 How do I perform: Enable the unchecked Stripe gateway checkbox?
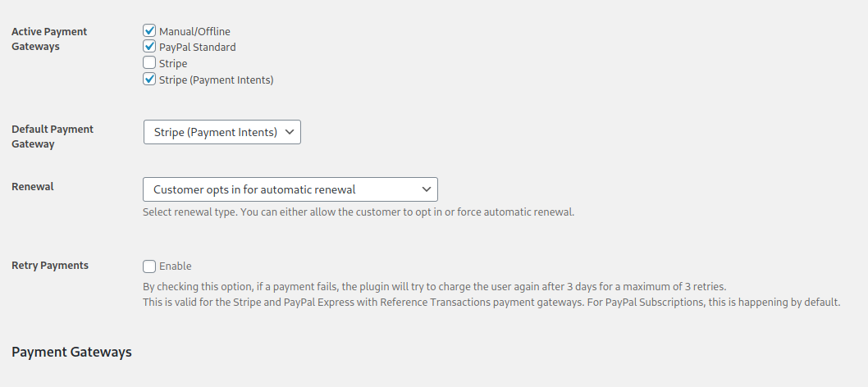pos(149,62)
